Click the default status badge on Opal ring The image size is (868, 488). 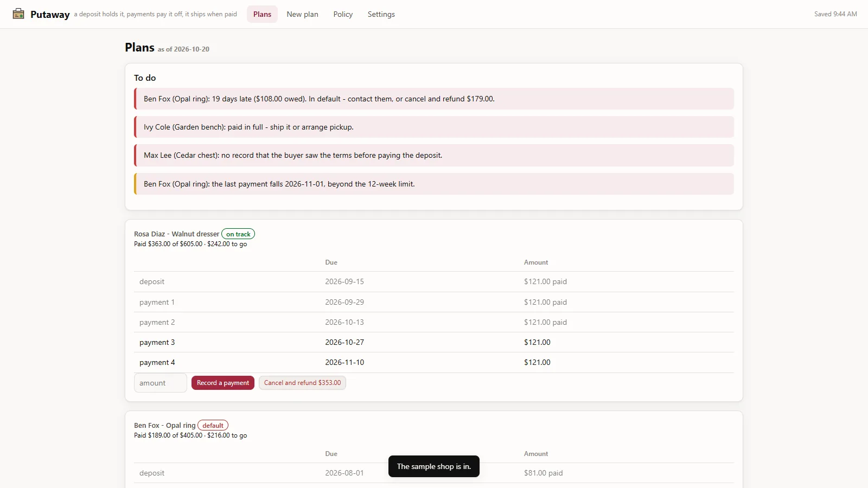coord(213,426)
